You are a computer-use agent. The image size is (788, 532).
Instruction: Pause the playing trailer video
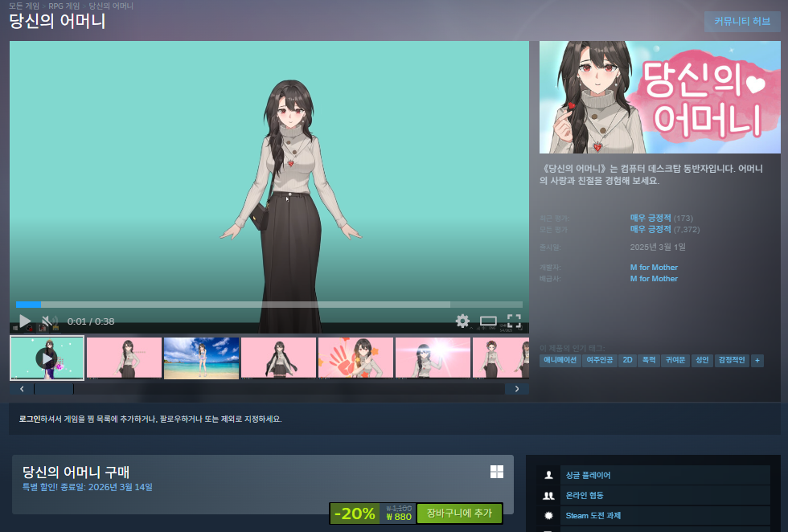click(x=23, y=321)
